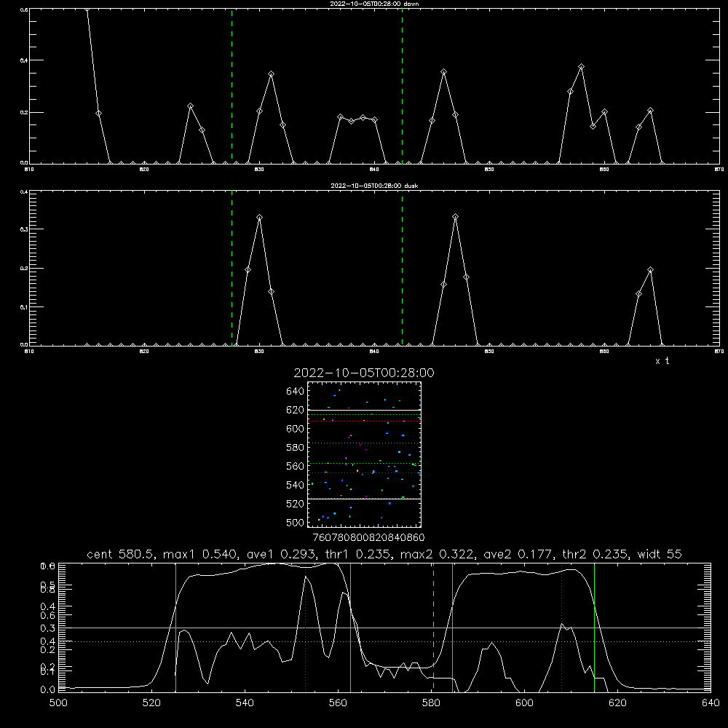
Task: Select the highest dawn diamond marker near x=858
Action: (581, 67)
